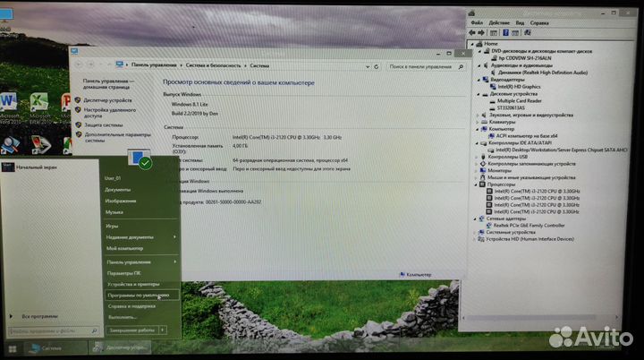644x360 pixels.
Task: Collapse Контроллеры IDE ATA/ATAPI category
Action: (477, 142)
